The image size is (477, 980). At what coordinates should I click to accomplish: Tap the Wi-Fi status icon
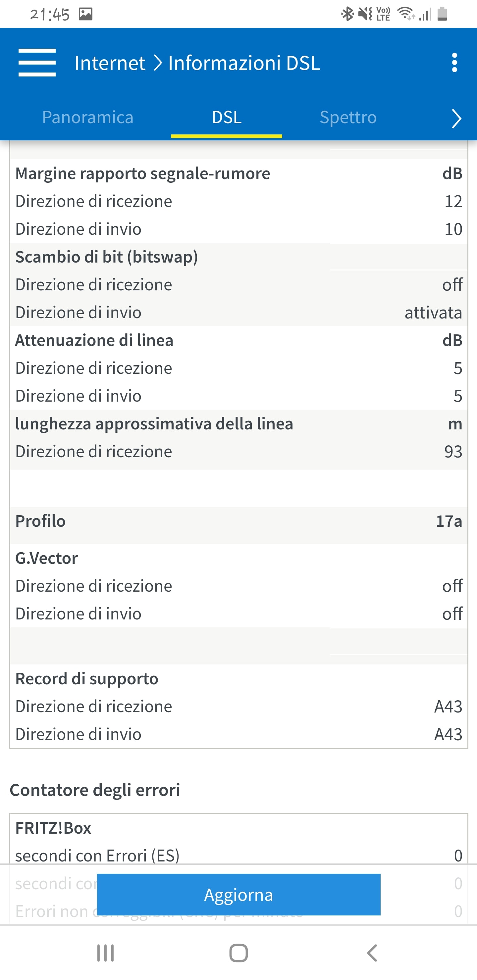[405, 14]
